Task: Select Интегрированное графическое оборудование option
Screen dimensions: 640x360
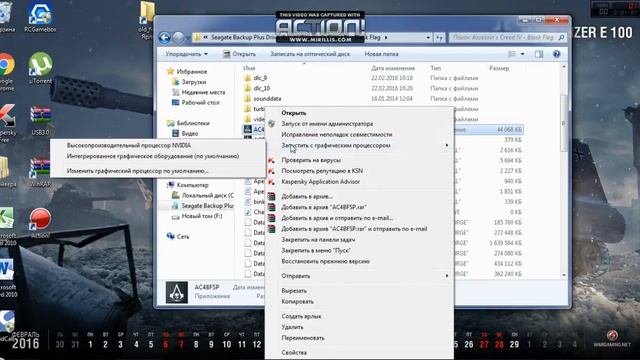Action: tap(153, 156)
